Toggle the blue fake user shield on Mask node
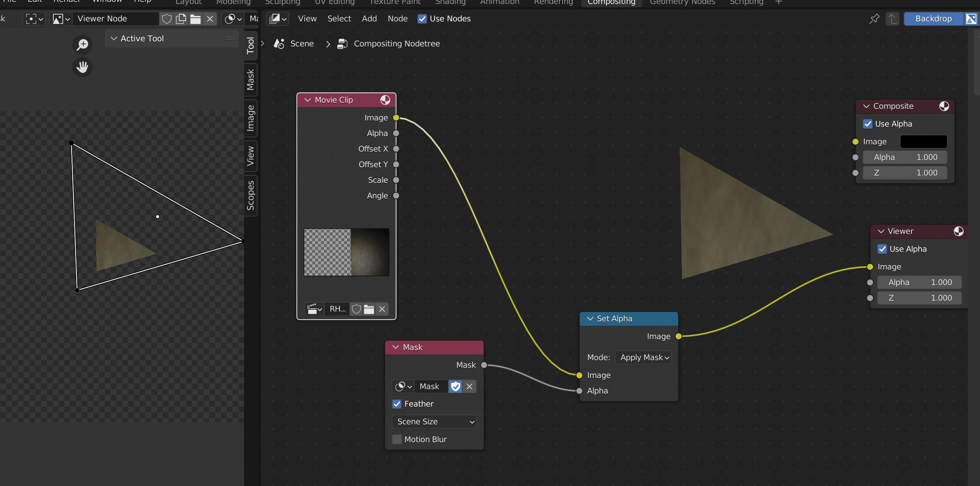Screen dimensions: 980x486 [x=456, y=387]
